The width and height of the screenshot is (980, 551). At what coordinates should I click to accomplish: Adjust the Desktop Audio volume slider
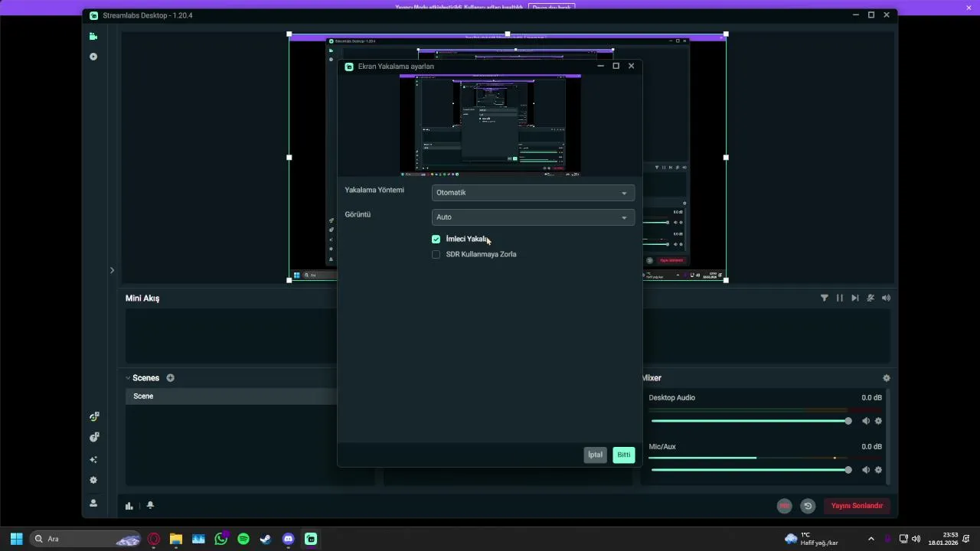pos(750,421)
